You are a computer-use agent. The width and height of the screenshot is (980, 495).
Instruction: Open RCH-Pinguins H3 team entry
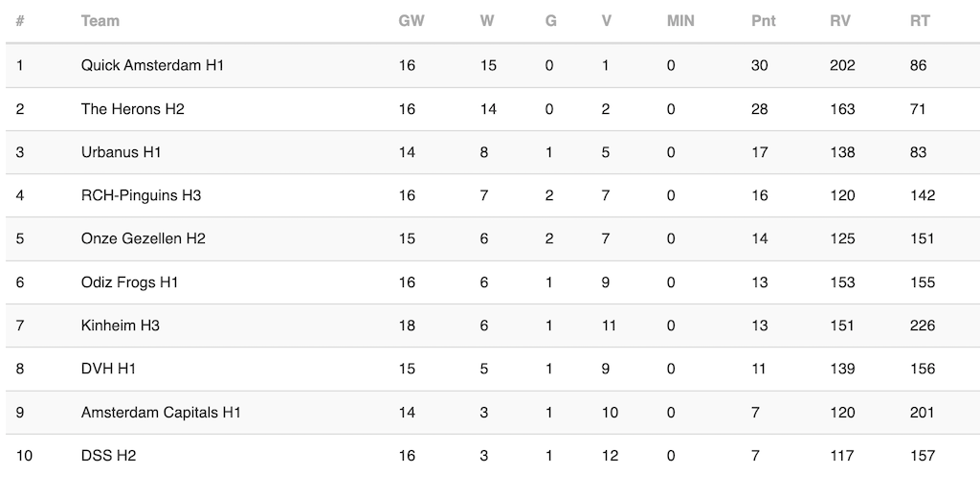point(141,195)
